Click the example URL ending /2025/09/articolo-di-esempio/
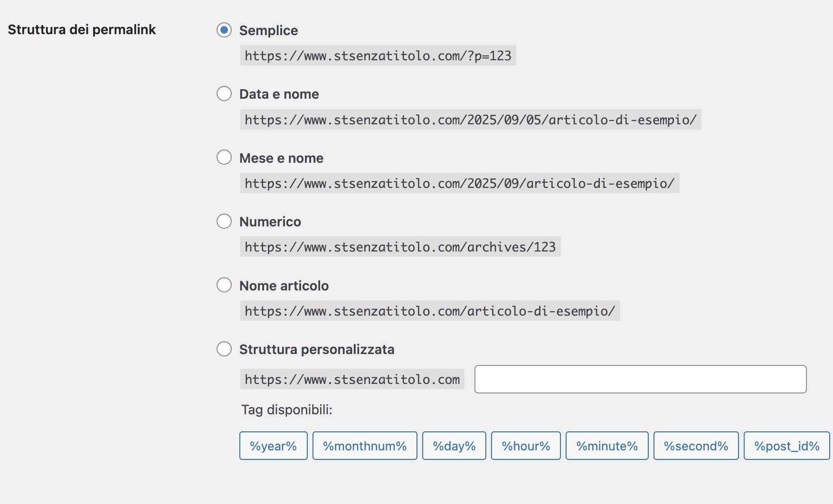The height and width of the screenshot is (504, 833). (460, 183)
